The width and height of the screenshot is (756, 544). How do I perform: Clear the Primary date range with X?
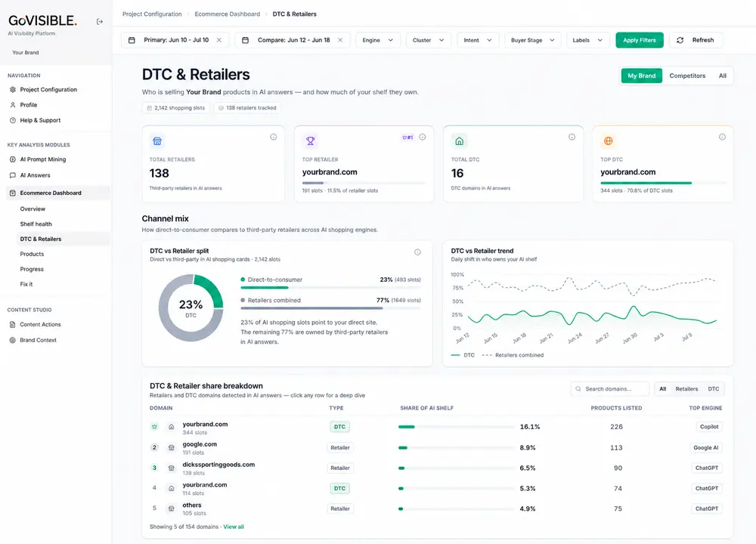coord(219,40)
